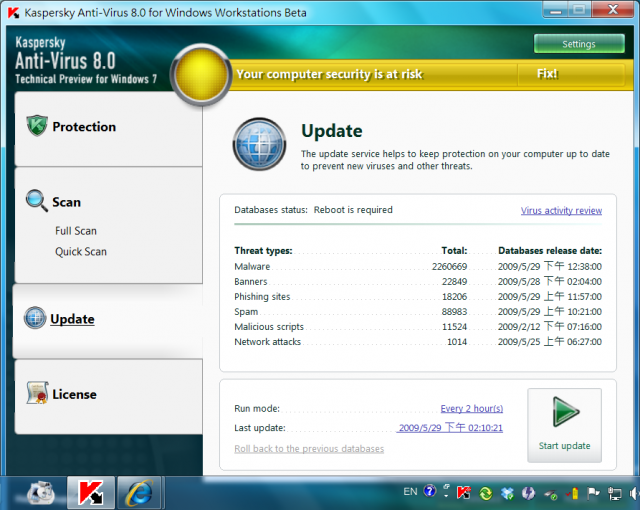
Task: Click the blue help tray icon
Action: (x=430, y=491)
